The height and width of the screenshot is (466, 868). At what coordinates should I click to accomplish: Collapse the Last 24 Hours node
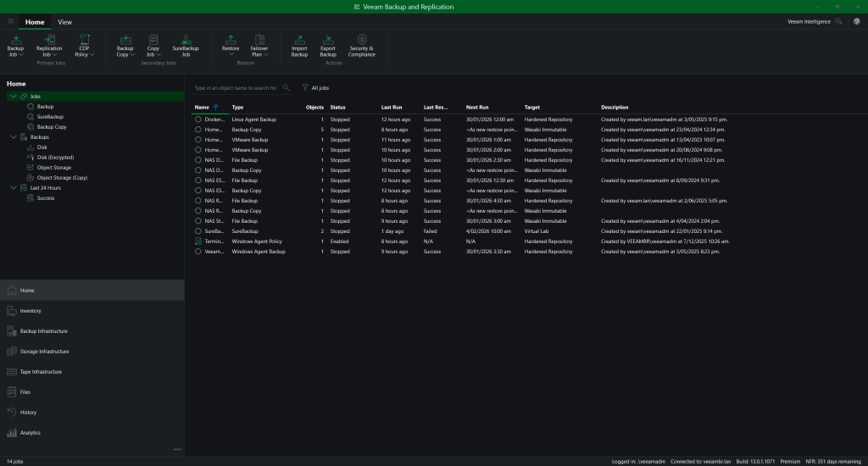12,187
